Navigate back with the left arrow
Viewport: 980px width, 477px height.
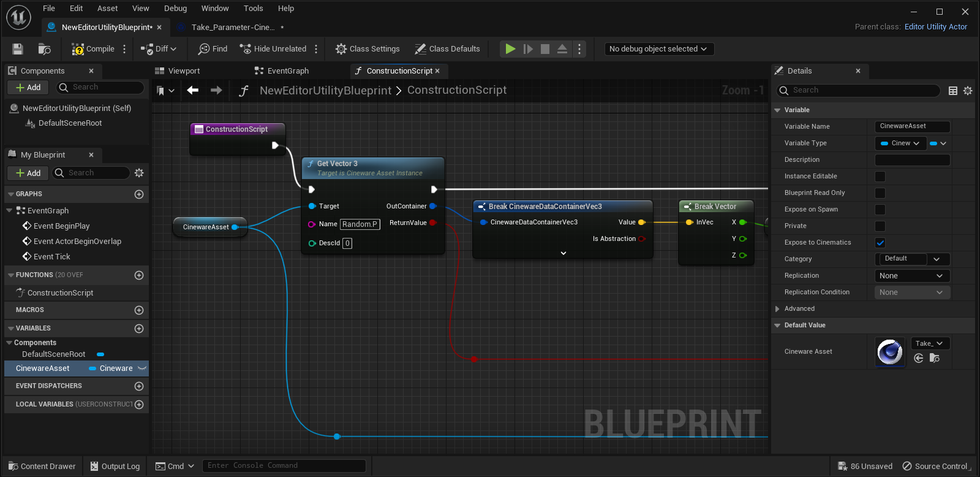tap(193, 91)
